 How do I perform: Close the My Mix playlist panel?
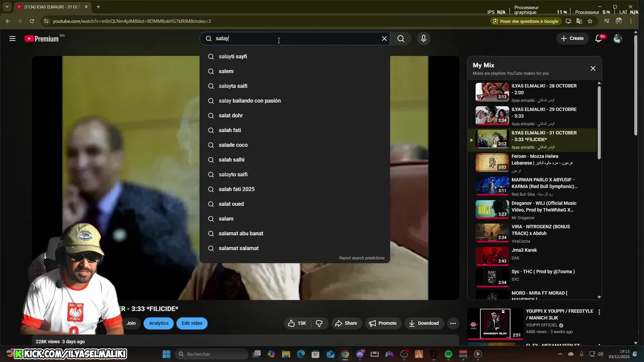click(x=593, y=68)
